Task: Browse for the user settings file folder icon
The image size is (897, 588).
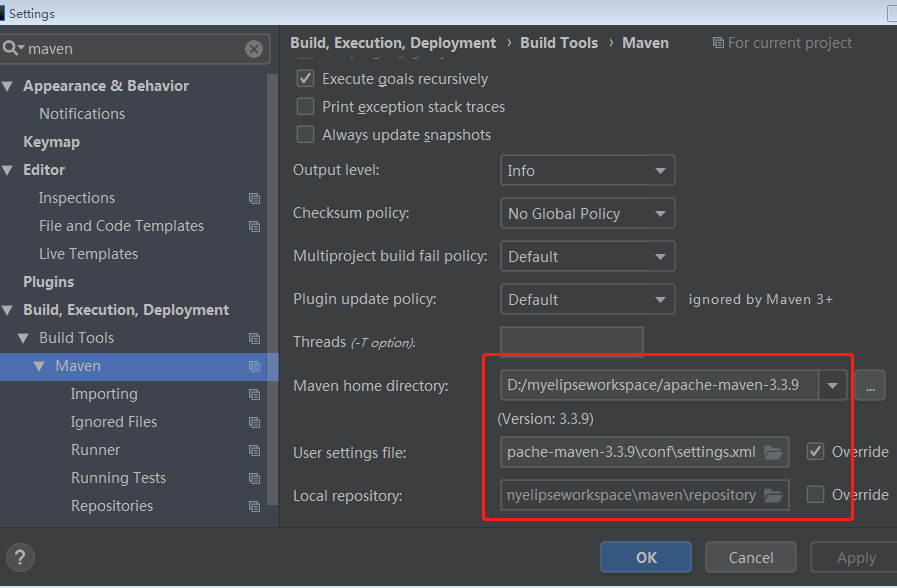Action: tap(773, 452)
